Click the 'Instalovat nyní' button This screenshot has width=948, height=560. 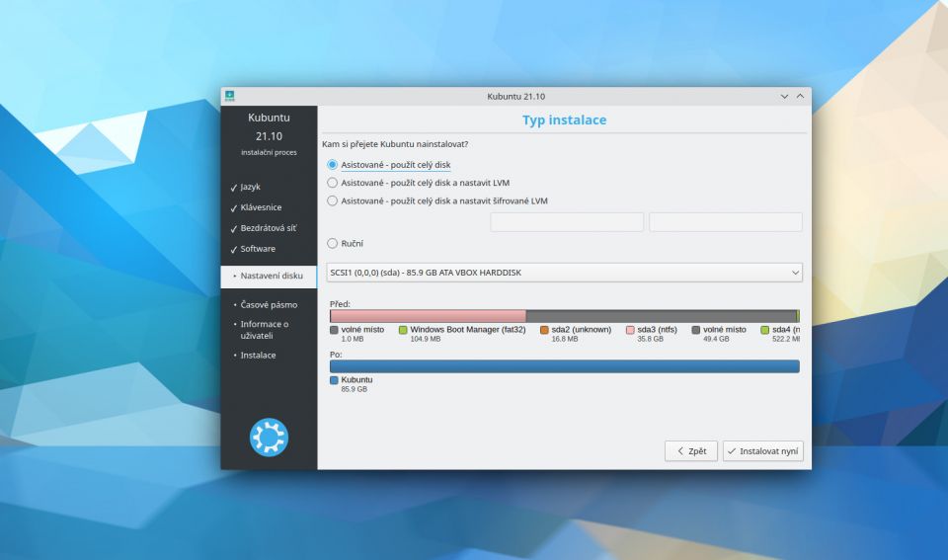pos(763,451)
